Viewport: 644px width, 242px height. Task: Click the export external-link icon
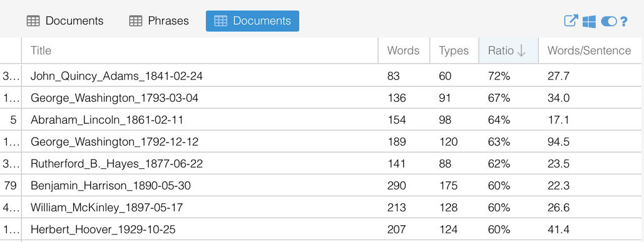point(571,21)
